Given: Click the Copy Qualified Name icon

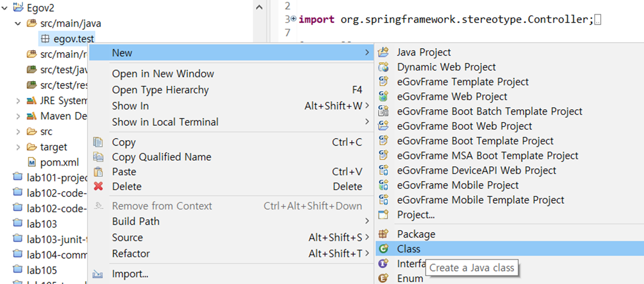Looking at the screenshot, I should (x=98, y=157).
